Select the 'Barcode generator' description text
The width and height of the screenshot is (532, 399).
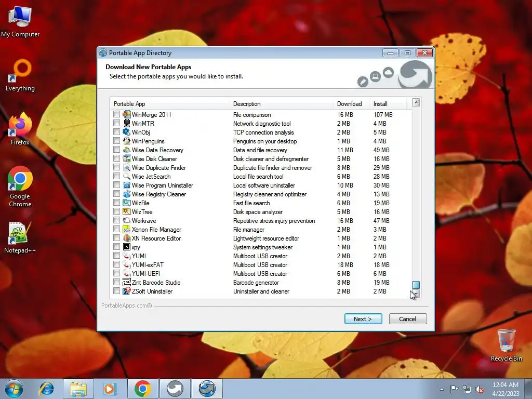256,283
